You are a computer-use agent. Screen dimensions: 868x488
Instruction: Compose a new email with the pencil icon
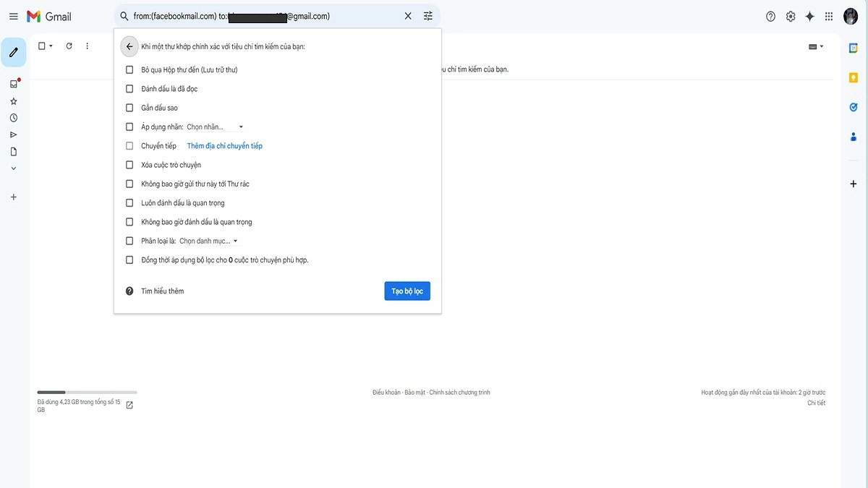[x=13, y=52]
